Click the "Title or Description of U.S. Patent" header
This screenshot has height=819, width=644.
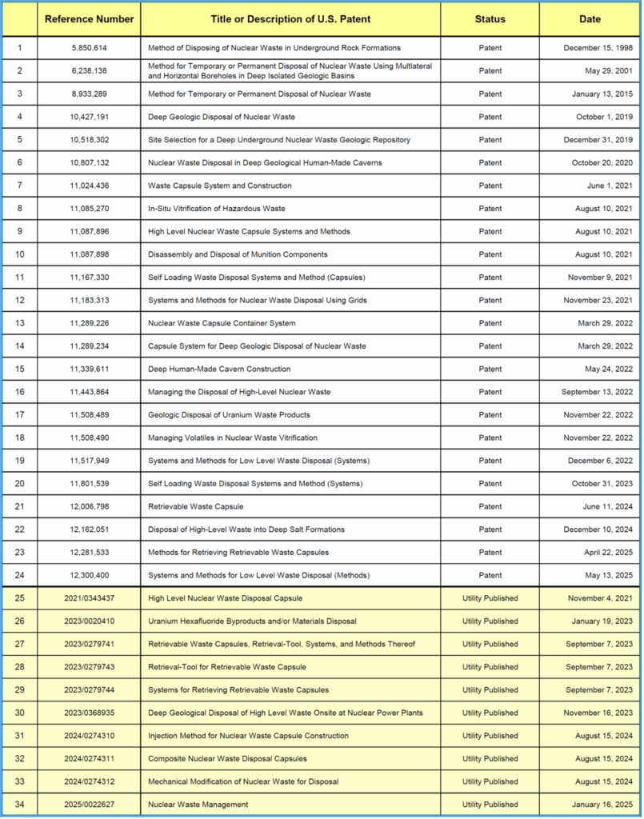coord(290,19)
